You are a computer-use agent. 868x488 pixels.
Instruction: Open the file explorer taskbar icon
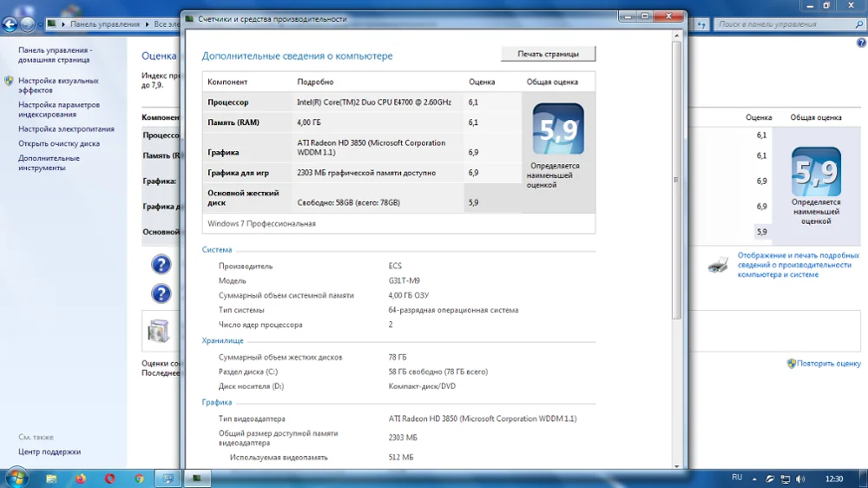click(51, 478)
